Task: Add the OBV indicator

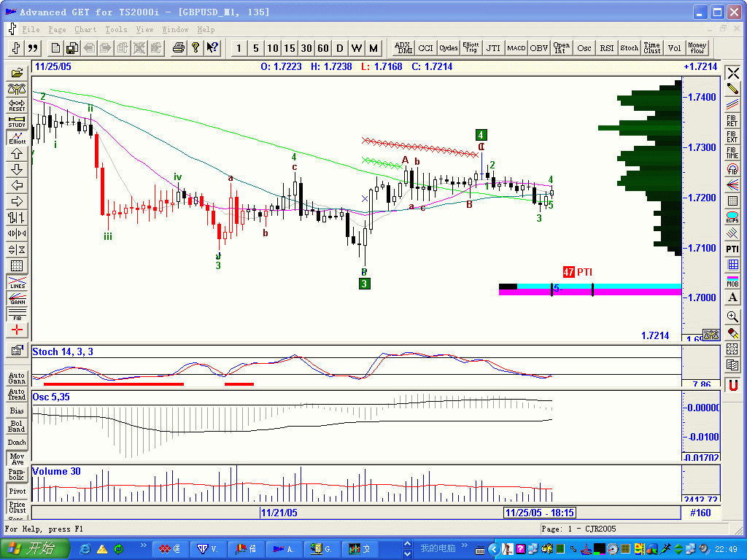Action: click(x=539, y=47)
